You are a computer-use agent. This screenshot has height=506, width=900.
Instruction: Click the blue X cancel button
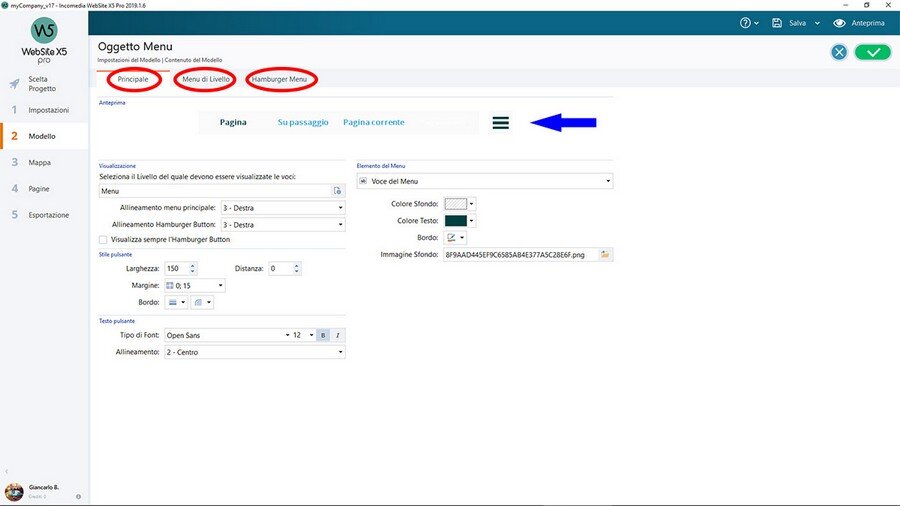839,52
